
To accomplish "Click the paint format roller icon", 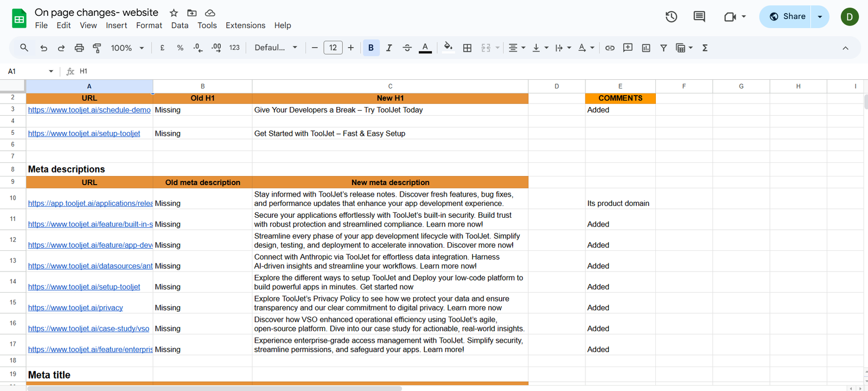I will click(x=97, y=48).
